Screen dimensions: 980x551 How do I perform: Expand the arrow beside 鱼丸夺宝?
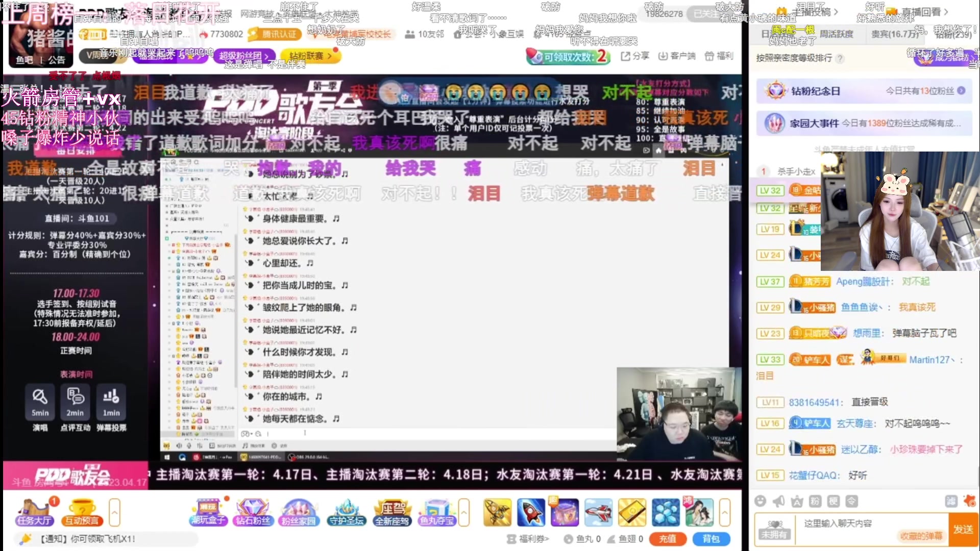click(464, 512)
